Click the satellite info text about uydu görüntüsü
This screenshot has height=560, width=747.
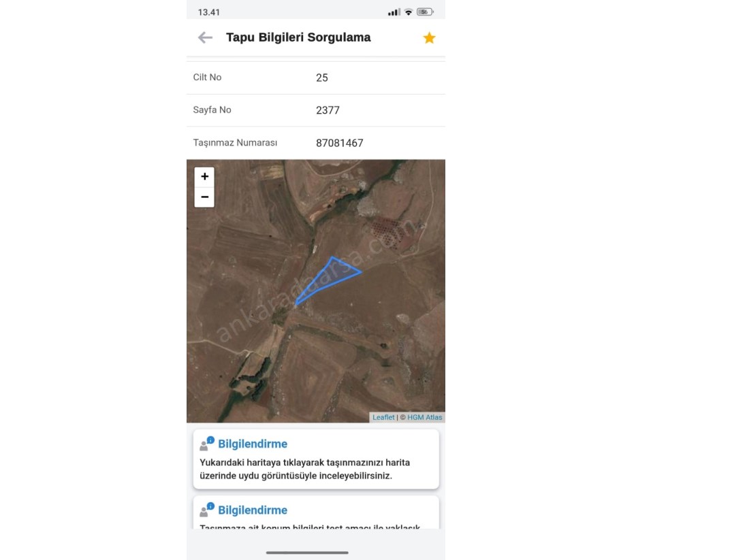(305, 469)
